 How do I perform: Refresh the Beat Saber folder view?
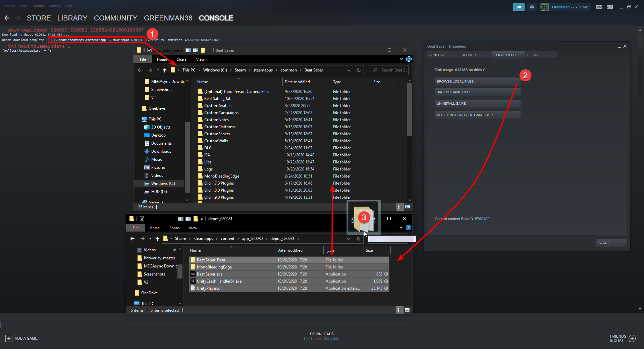(x=359, y=70)
